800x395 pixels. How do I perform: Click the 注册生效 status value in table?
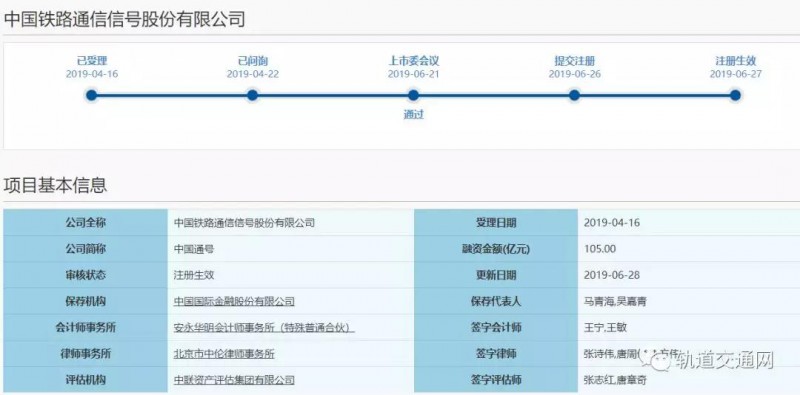tap(194, 275)
